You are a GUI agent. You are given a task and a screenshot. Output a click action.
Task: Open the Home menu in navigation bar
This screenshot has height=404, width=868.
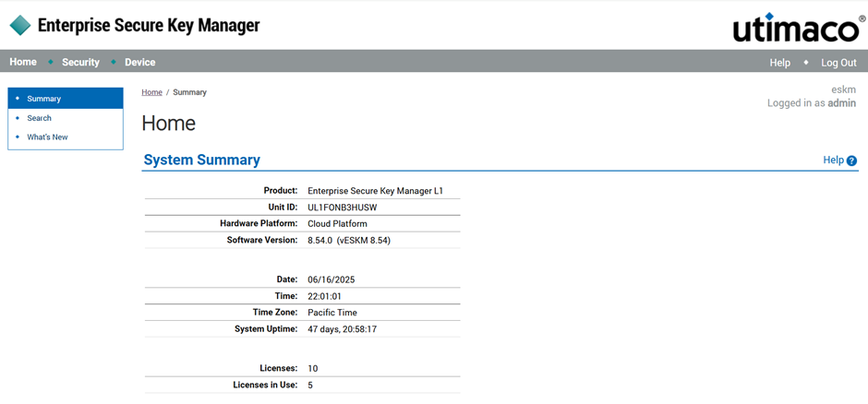pyautogui.click(x=23, y=62)
